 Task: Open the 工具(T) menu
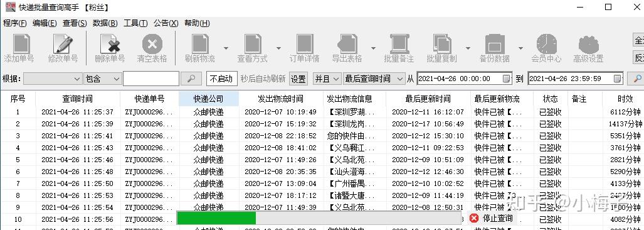click(135, 23)
